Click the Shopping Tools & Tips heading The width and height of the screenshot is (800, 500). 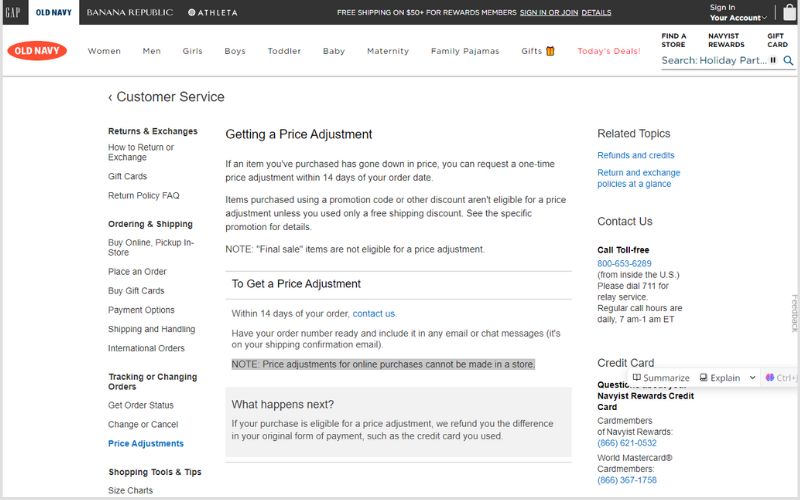click(x=155, y=472)
